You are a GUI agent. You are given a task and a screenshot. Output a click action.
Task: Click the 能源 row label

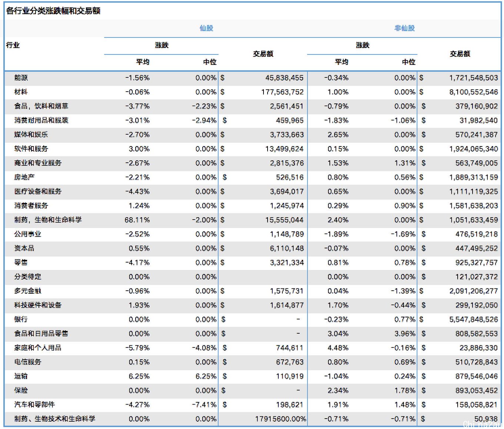pos(21,78)
